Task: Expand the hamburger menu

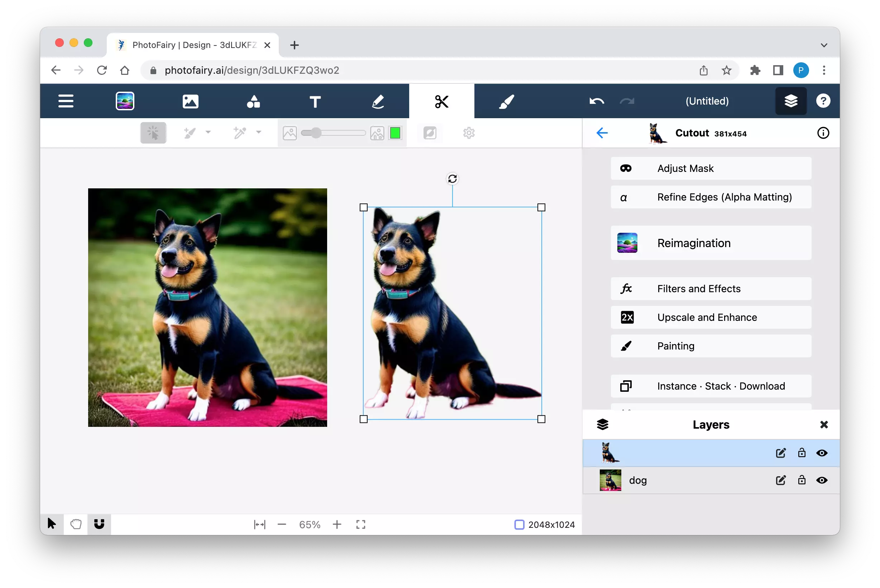Action: point(65,101)
